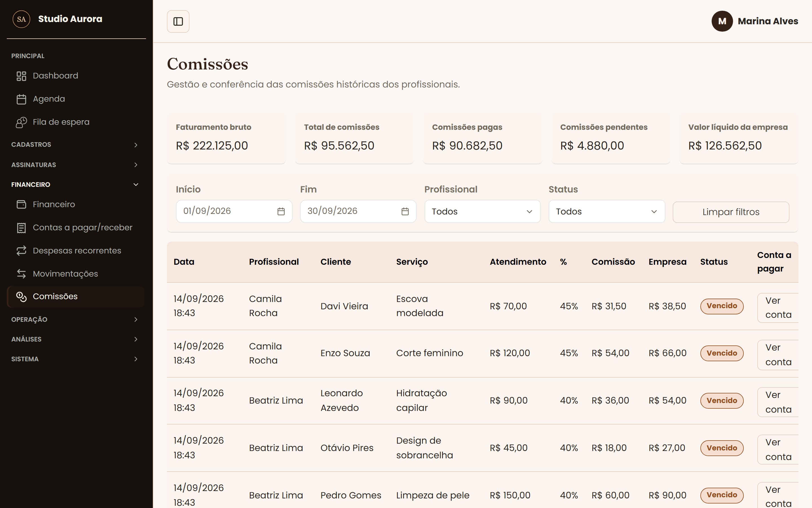Click the Valor líquido da empresa card
This screenshot has height=508, width=812.
click(x=739, y=138)
